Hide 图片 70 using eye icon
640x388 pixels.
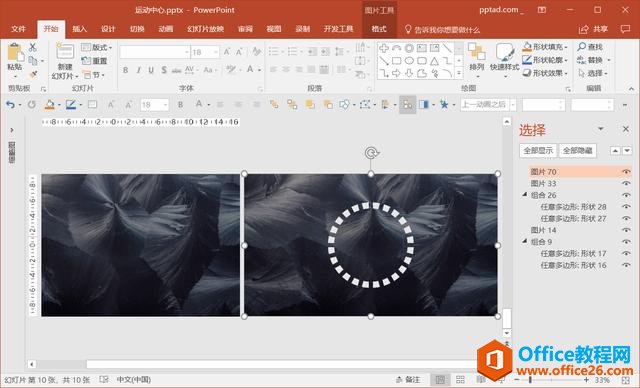626,172
